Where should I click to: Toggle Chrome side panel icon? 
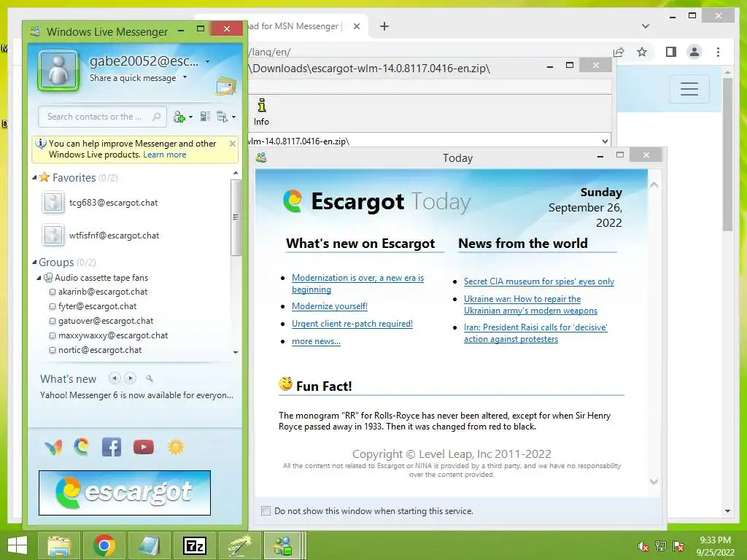coord(671,52)
